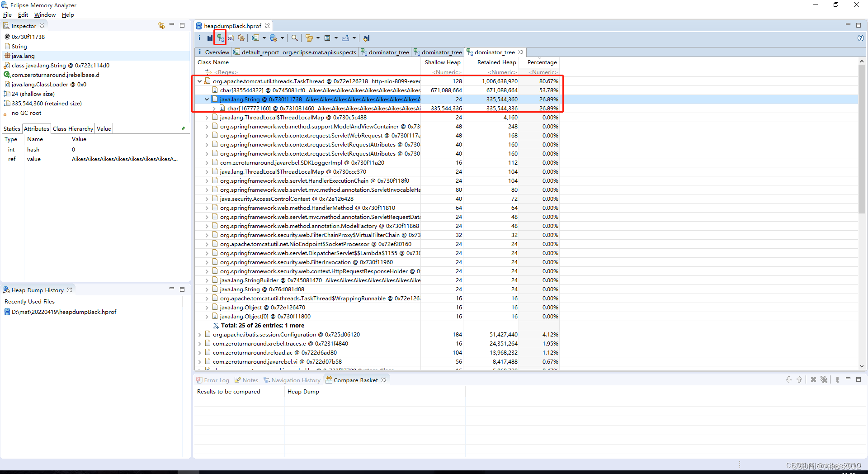Click the dominator tree vertical scrollbar
868x474 pixels.
(x=862, y=139)
